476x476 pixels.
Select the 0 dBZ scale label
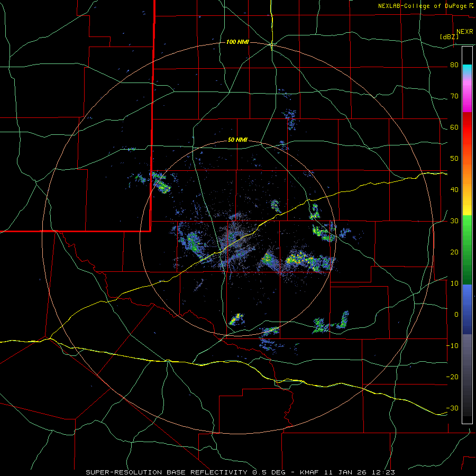click(456, 315)
